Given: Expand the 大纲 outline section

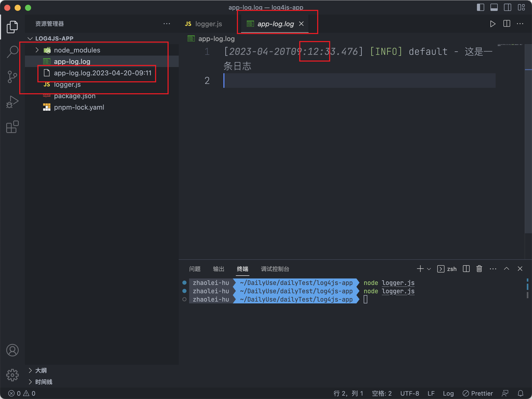Looking at the screenshot, I should pyautogui.click(x=41, y=370).
